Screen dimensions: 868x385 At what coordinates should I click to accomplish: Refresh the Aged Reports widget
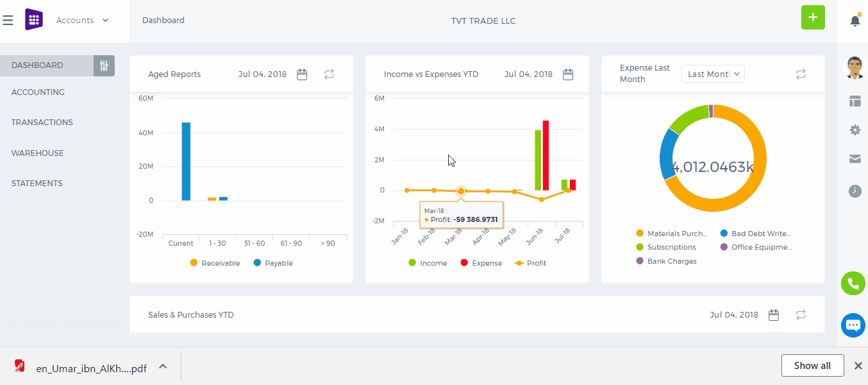(329, 74)
